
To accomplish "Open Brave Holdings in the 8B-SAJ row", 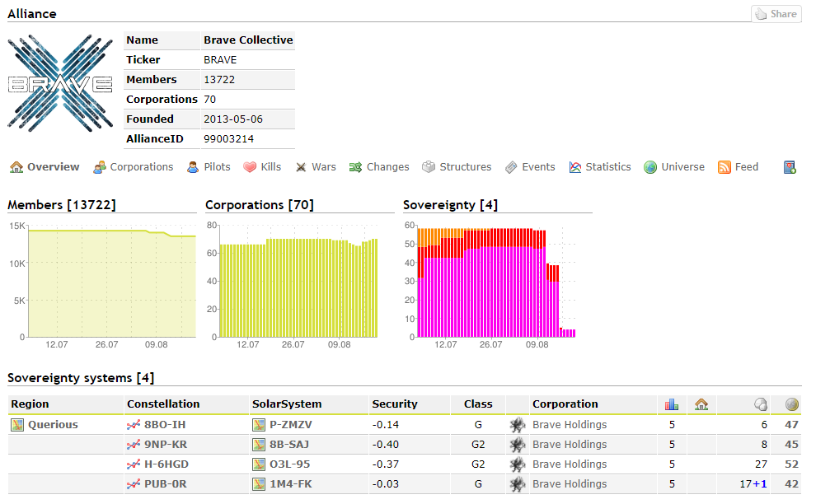I will (570, 445).
